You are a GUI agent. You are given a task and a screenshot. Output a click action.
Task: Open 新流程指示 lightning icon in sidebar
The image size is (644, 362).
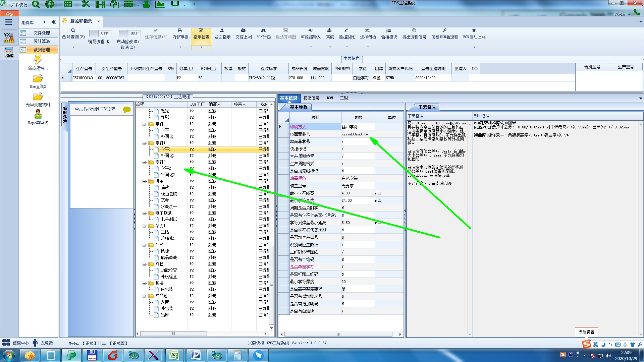coord(38,60)
